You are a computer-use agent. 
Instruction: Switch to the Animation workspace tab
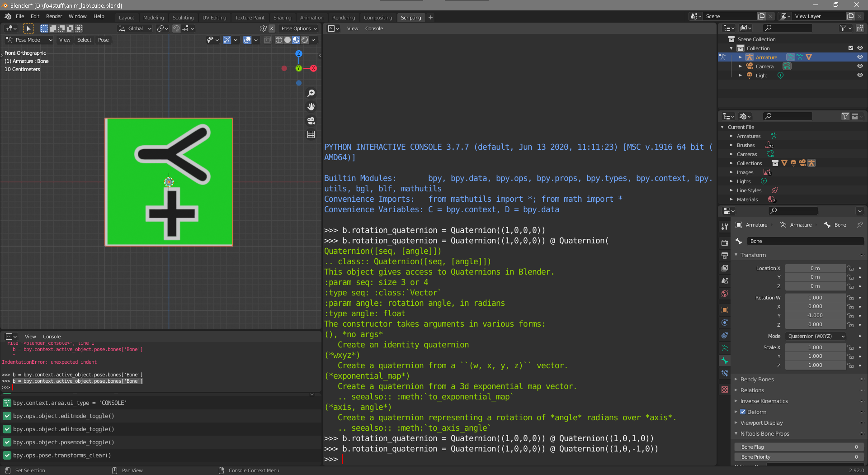pyautogui.click(x=311, y=18)
